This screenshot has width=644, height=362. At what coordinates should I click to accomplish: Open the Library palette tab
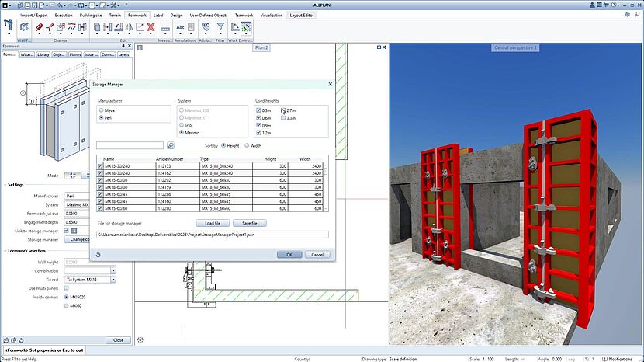coord(43,55)
